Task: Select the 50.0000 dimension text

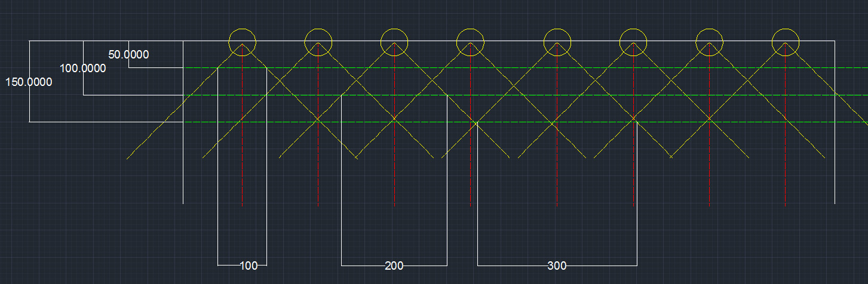Action: click(x=128, y=55)
